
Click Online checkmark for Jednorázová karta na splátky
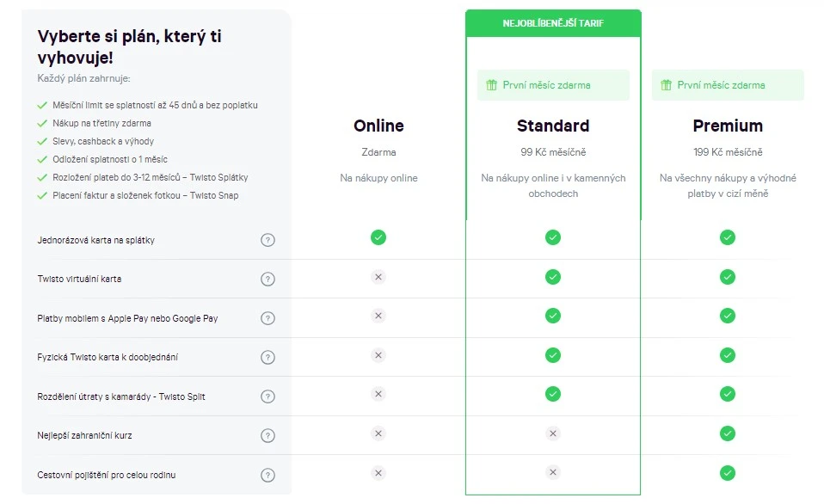(378, 237)
